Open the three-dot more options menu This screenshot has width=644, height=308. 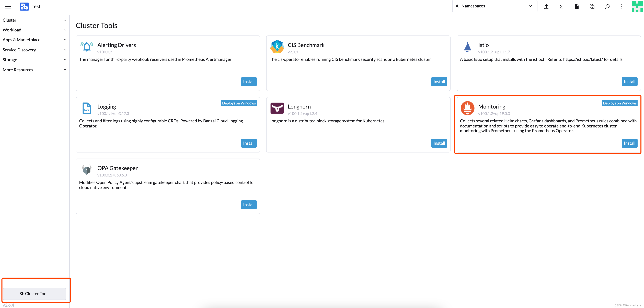click(621, 6)
